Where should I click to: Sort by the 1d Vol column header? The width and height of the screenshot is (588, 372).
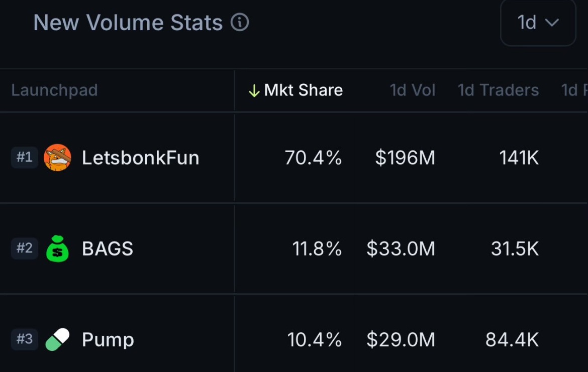(413, 90)
